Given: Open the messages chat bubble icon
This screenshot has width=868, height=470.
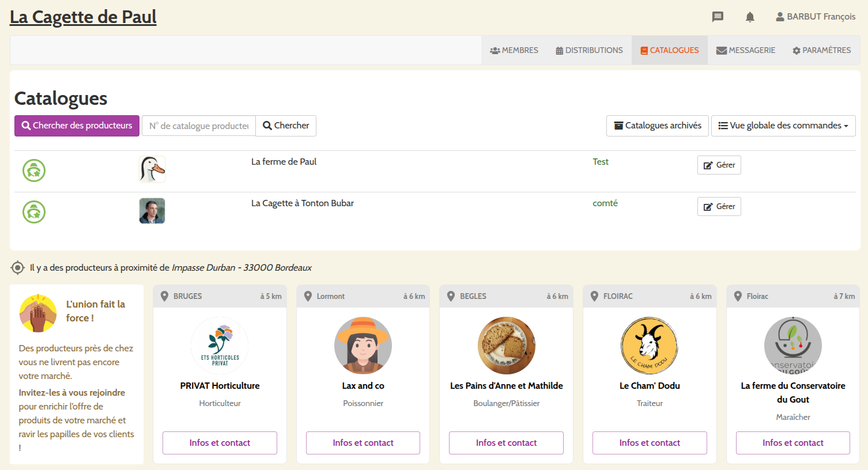Looking at the screenshot, I should (718, 17).
